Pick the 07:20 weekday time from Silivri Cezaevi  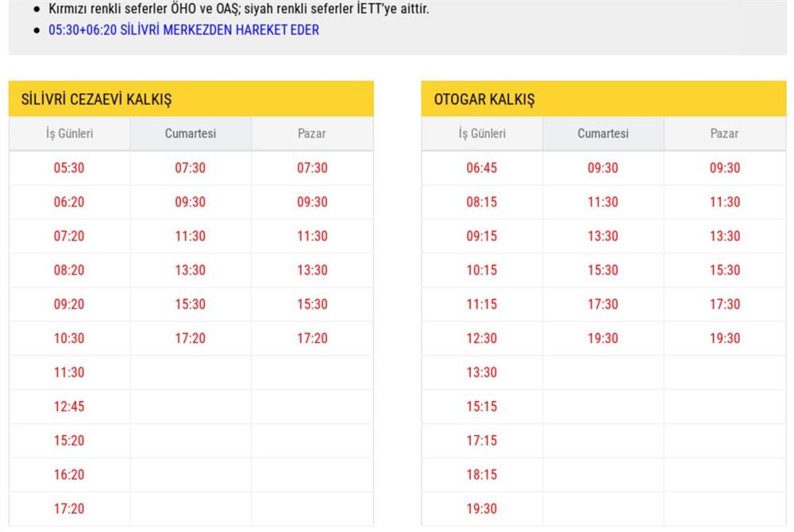[69, 236]
